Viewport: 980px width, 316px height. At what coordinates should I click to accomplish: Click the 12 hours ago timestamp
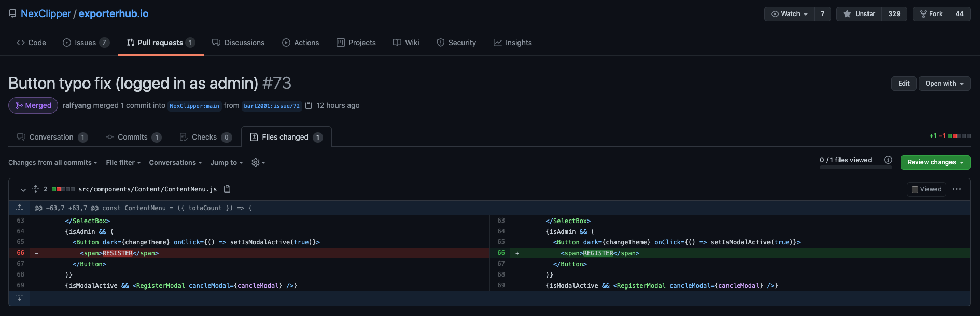pos(338,105)
